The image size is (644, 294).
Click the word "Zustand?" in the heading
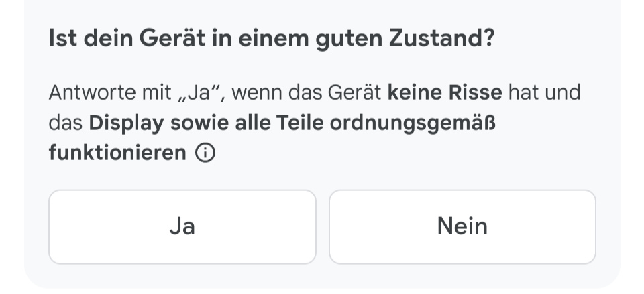(441, 39)
